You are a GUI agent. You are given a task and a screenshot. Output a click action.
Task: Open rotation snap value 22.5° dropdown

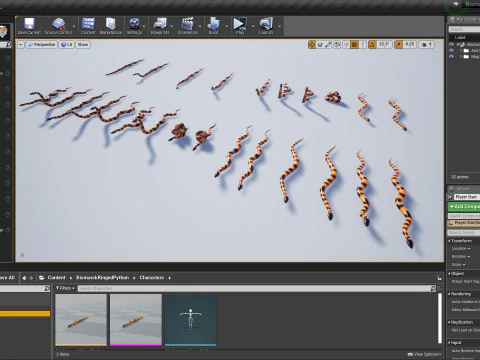(384, 44)
